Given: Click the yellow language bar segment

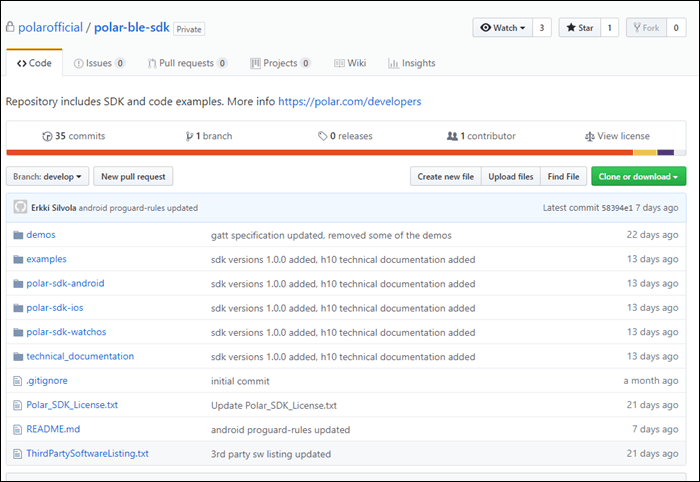Looking at the screenshot, I should 645,153.
